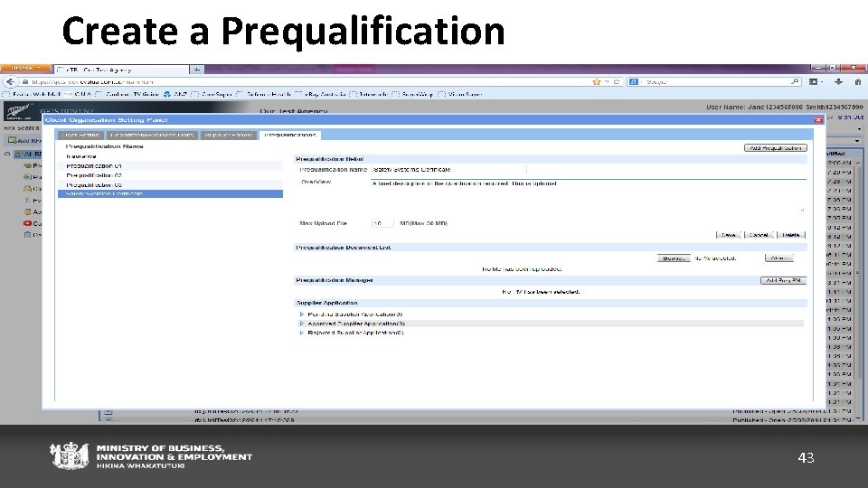This screenshot has height=488, width=868.
Task: Click the Add Preq PM button
Action: tap(783, 280)
